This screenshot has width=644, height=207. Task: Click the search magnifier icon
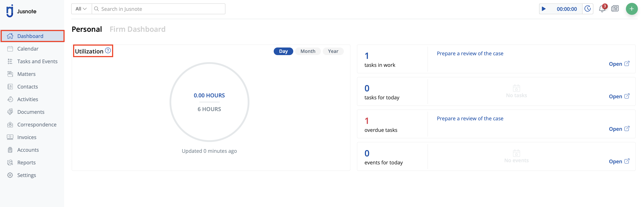tap(96, 9)
